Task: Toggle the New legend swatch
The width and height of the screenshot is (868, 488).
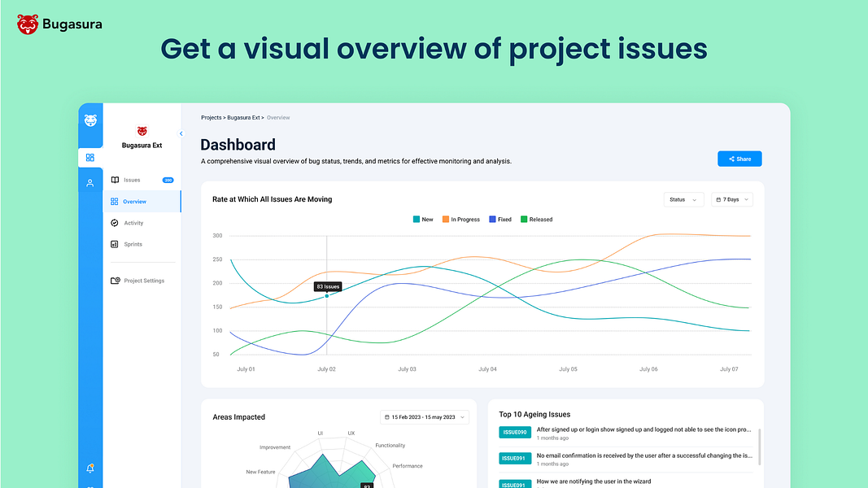Action: click(417, 219)
